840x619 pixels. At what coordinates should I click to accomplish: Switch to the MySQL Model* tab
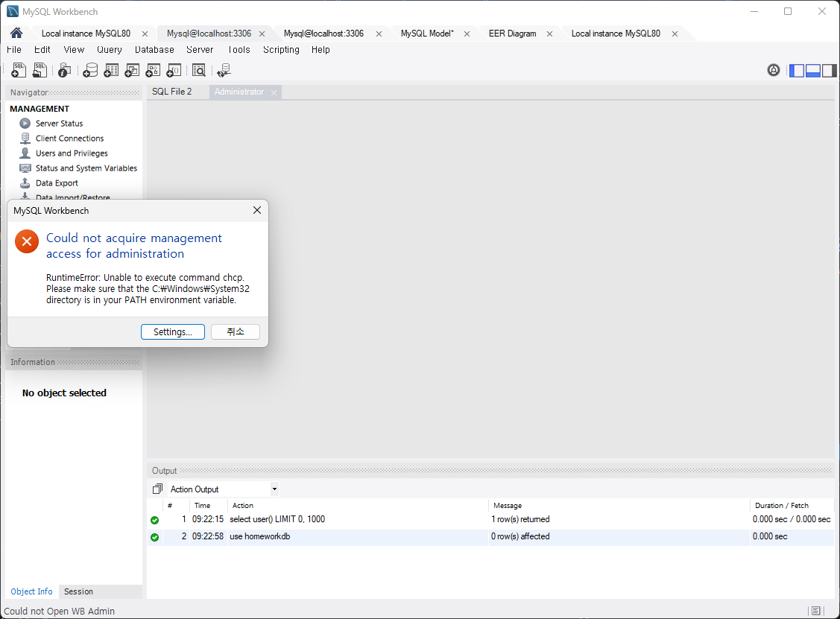[428, 34]
